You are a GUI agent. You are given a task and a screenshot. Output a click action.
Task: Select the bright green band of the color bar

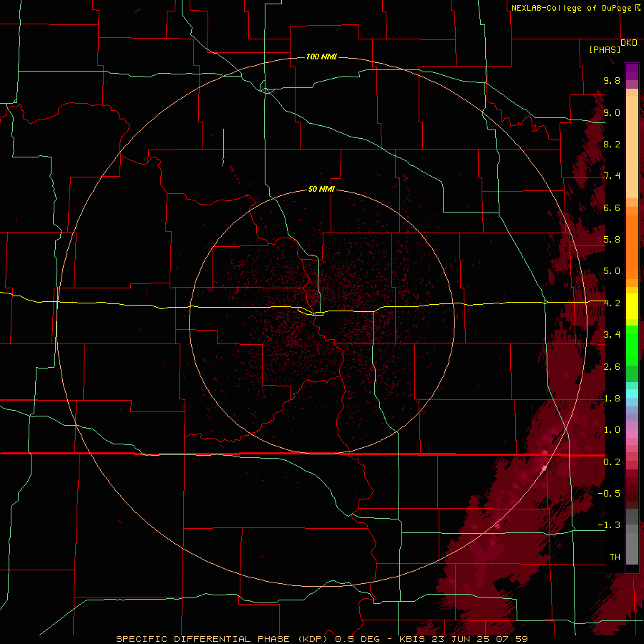(x=632, y=346)
